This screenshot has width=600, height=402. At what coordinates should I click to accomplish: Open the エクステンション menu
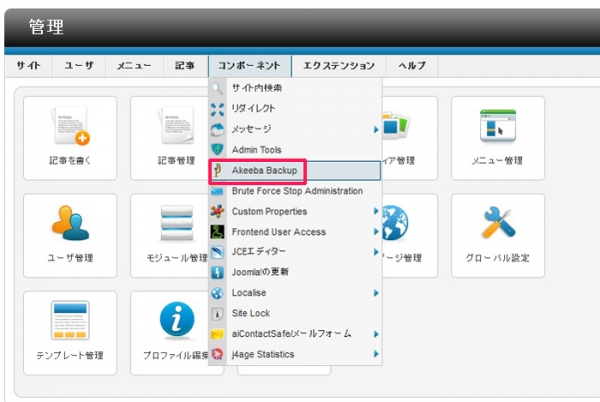tap(339, 66)
